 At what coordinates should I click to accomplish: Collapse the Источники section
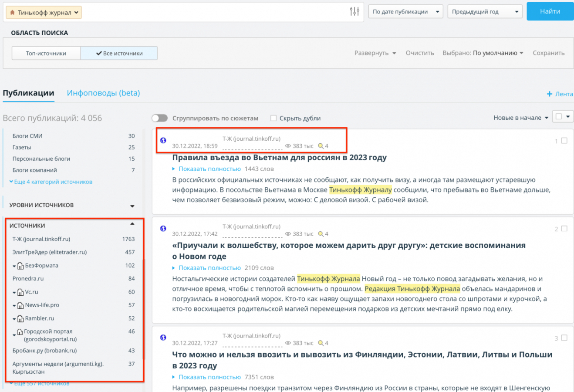pyautogui.click(x=132, y=224)
